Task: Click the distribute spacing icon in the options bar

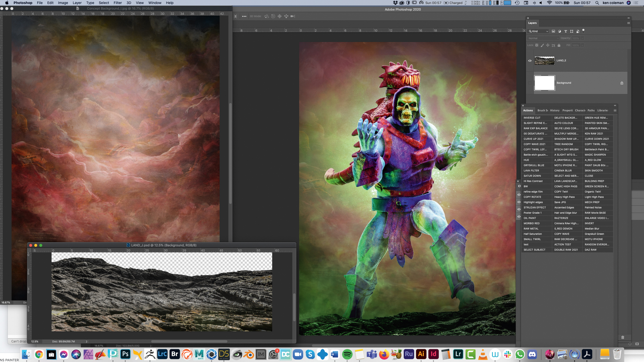Action: click(x=235, y=16)
